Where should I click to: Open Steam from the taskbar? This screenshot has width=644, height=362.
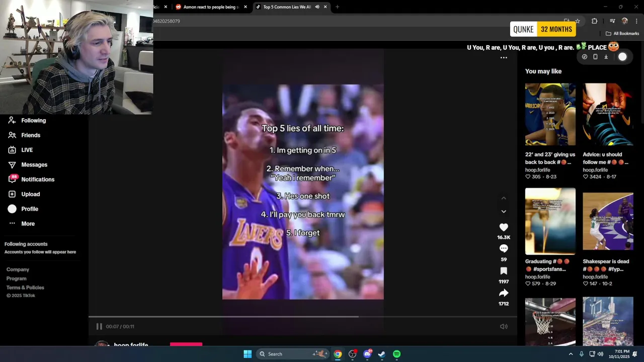382,354
